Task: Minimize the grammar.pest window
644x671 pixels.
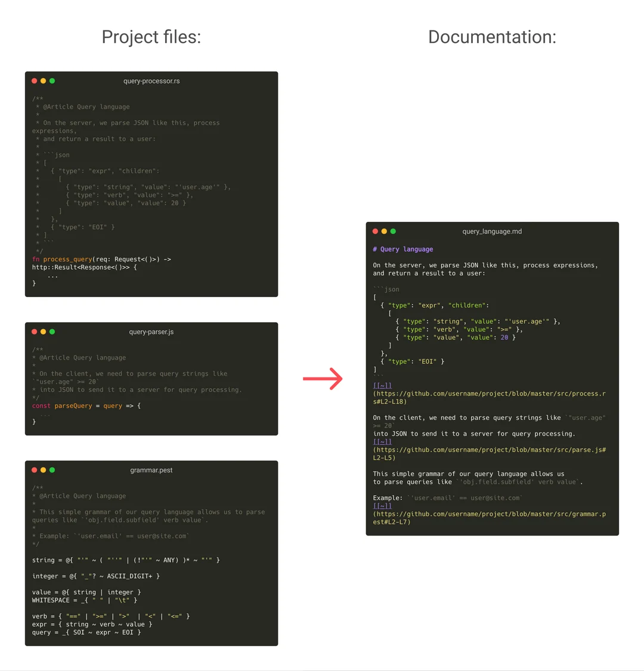Action: (43, 469)
